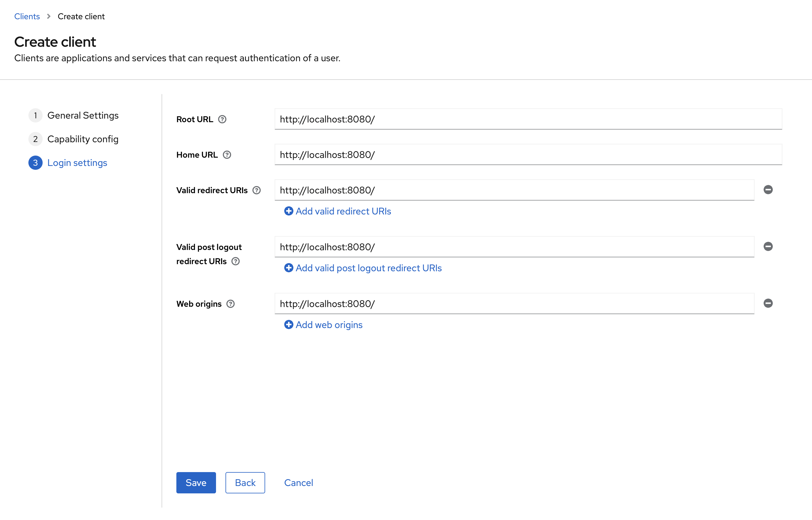Click the Create client breadcrumb text
The image size is (812, 520).
pyautogui.click(x=81, y=16)
